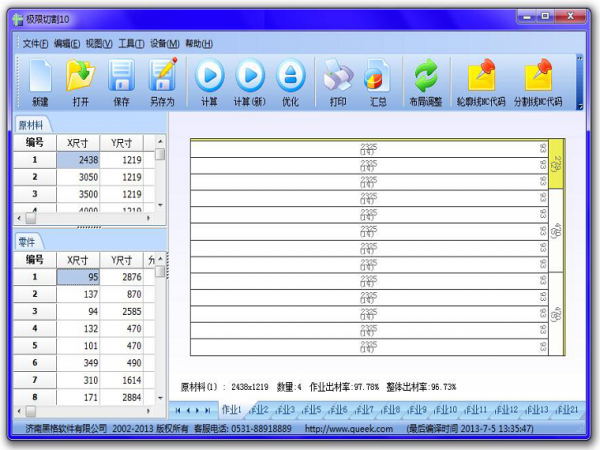The width and height of the screenshot is (600, 450).
Task: Open the 工具(T) menu
Action: (x=131, y=43)
